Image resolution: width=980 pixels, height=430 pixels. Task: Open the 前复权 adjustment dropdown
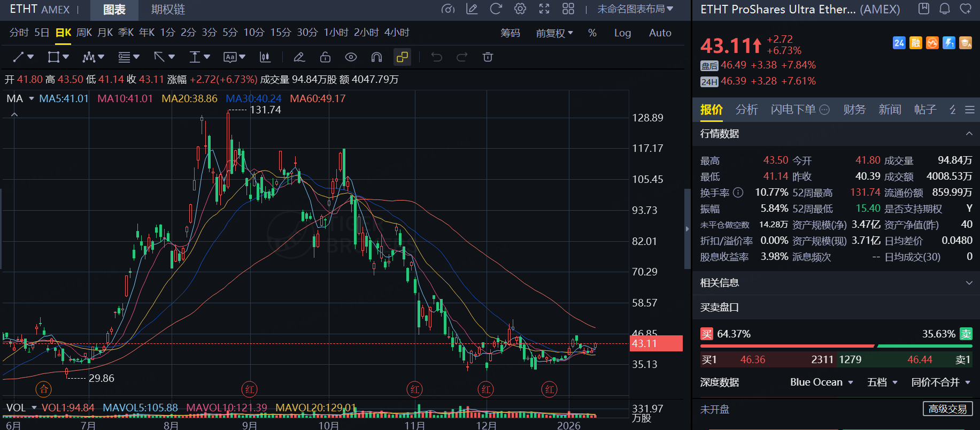click(554, 33)
